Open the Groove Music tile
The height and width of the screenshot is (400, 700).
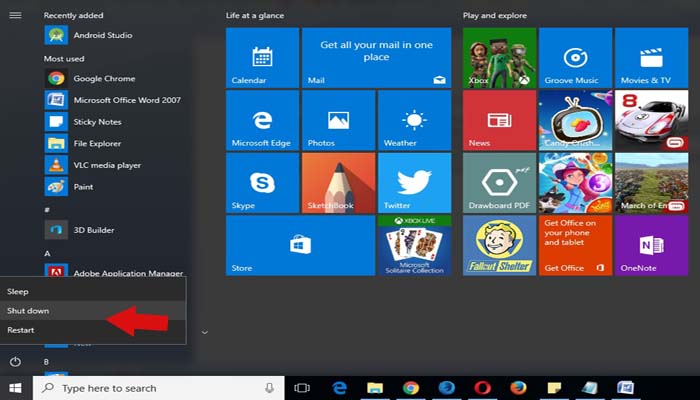tap(575, 58)
